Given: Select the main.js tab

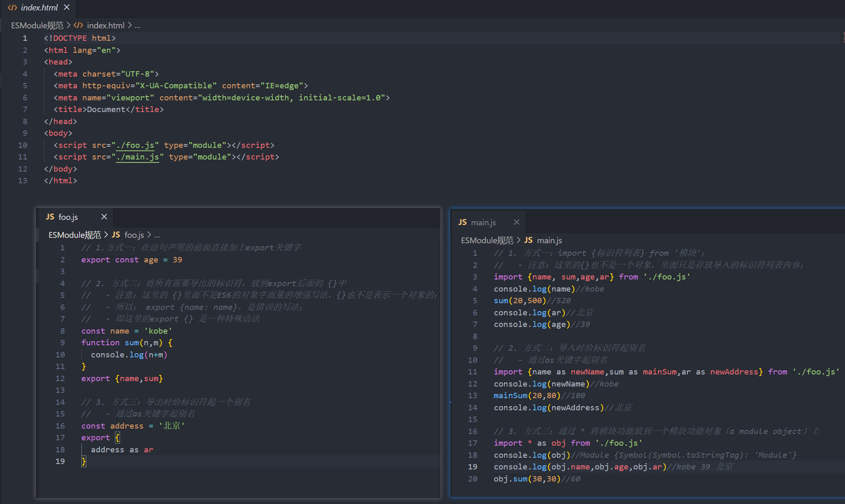Looking at the screenshot, I should 483,222.
